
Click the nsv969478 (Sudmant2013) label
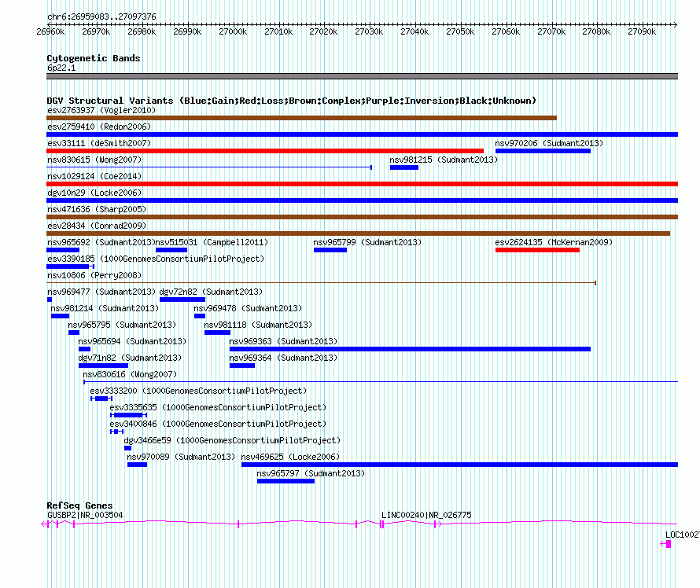tap(248, 308)
